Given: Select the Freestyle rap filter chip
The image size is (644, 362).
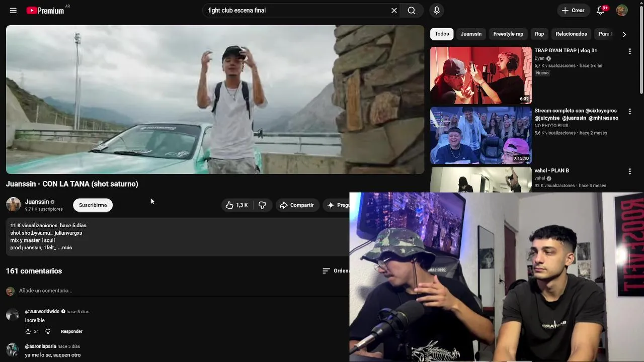Looking at the screenshot, I should pyautogui.click(x=508, y=34).
